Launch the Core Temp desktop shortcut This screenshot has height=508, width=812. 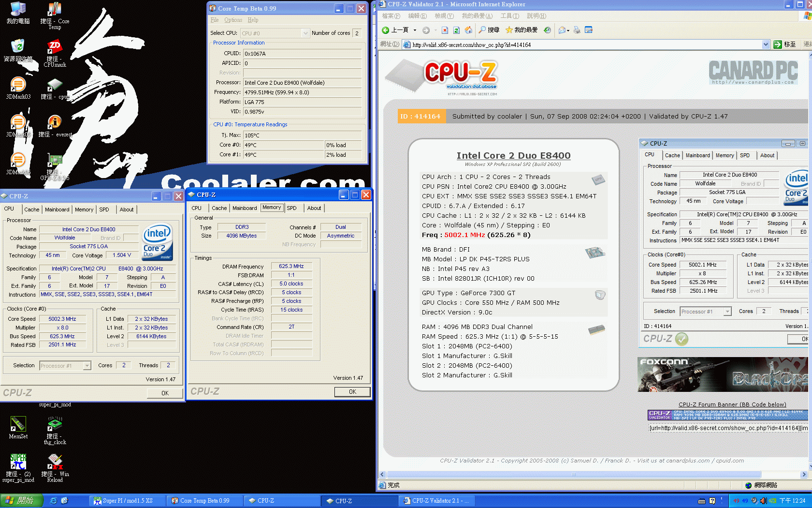tap(55, 16)
